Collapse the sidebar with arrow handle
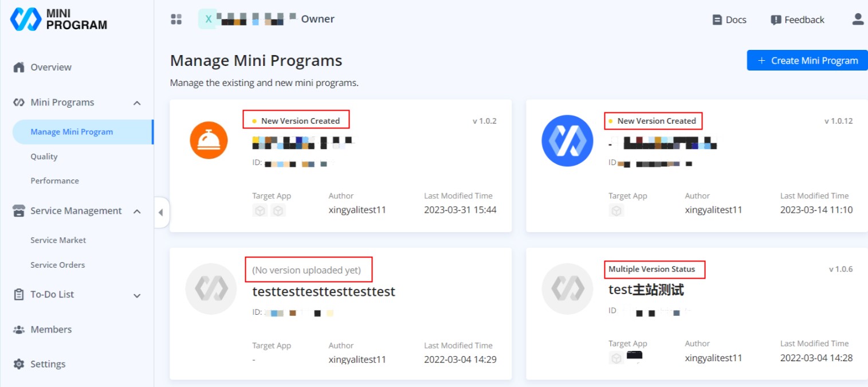 click(161, 212)
